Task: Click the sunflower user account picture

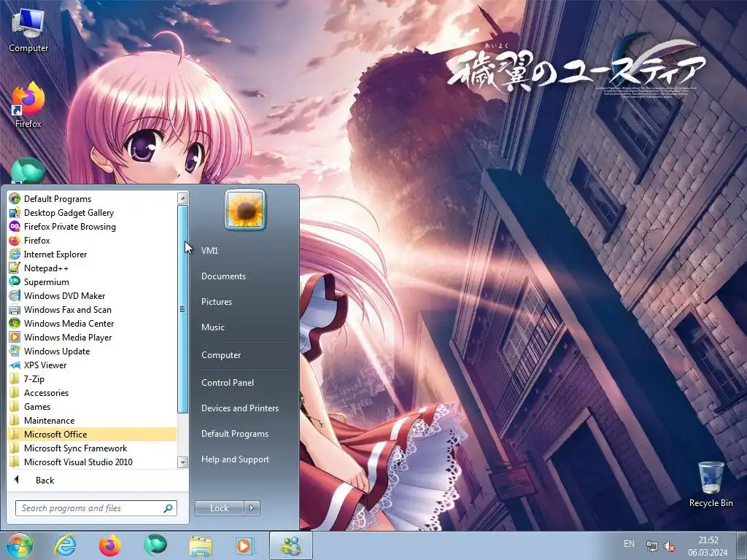Action: tap(245, 209)
